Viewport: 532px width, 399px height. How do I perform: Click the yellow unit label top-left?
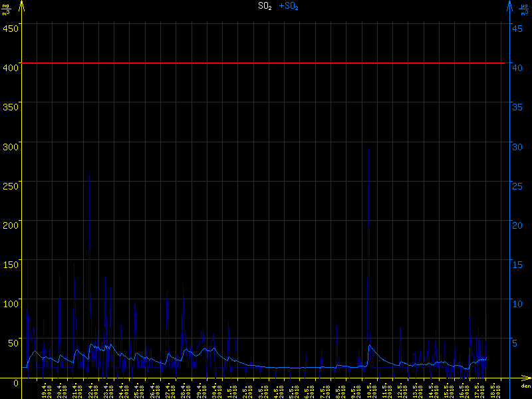pos(7,9)
